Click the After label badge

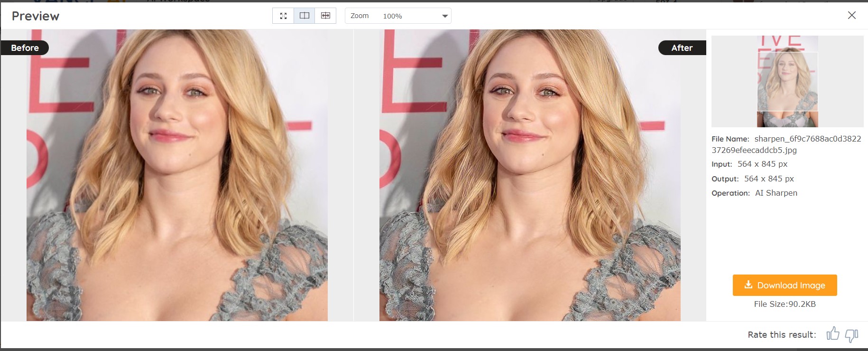point(682,48)
